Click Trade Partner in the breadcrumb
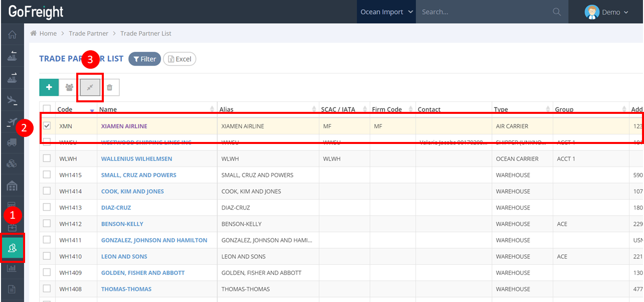 88,34
